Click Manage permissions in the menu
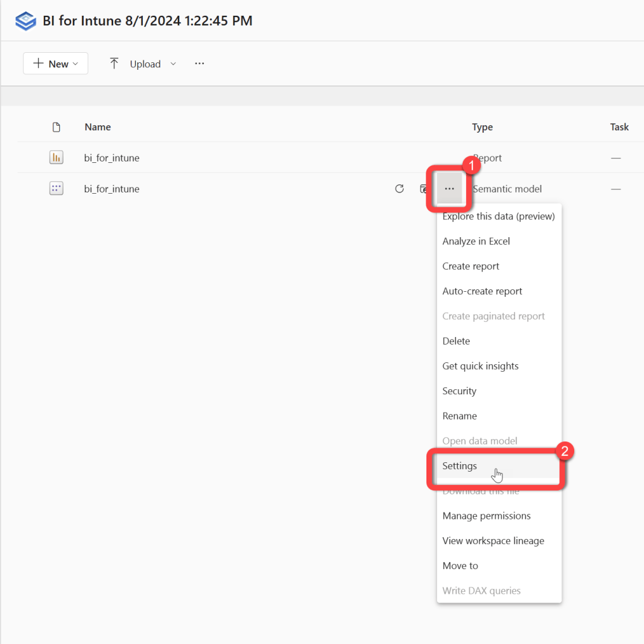 click(486, 516)
